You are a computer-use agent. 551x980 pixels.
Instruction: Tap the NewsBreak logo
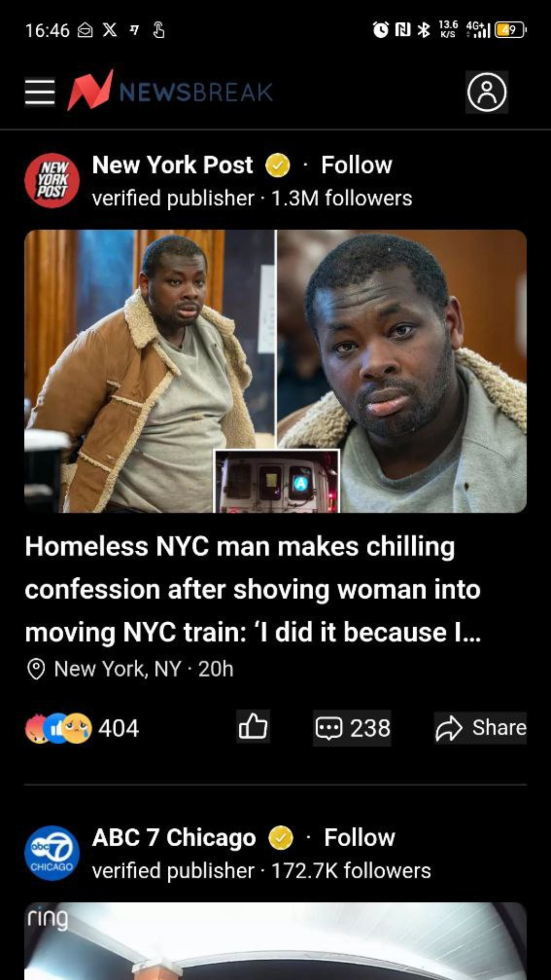click(170, 91)
